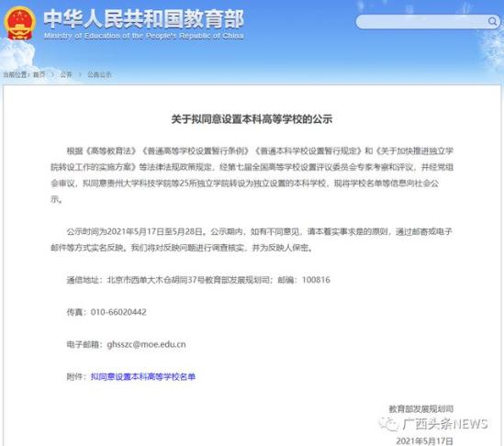
Task: Click the 中华人民共和国教育部 site title
Action: (x=144, y=19)
